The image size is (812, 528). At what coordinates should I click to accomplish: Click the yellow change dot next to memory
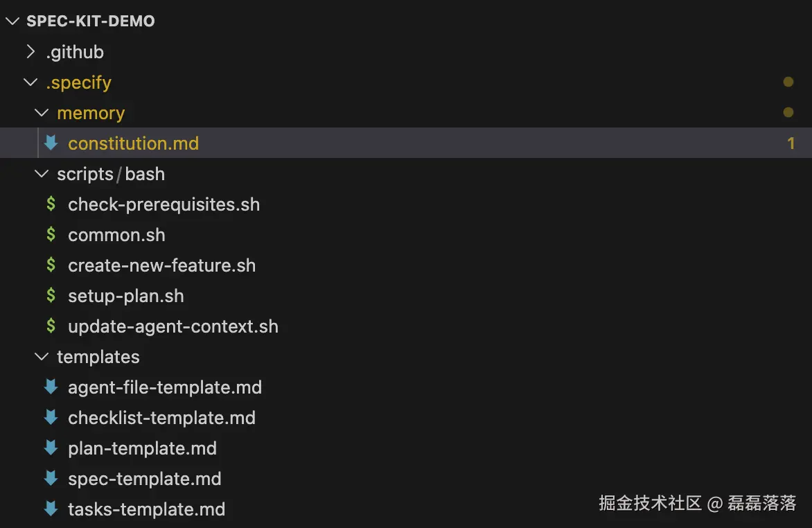coord(788,112)
